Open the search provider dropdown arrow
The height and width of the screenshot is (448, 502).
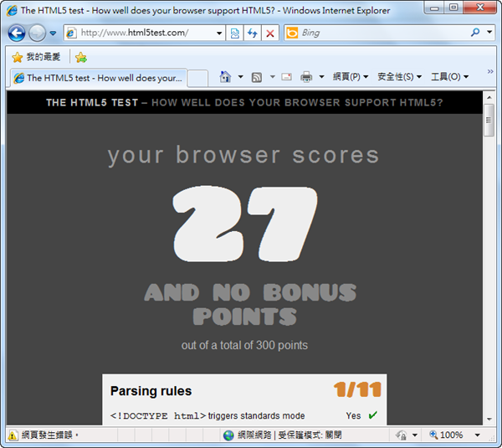[x=489, y=33]
